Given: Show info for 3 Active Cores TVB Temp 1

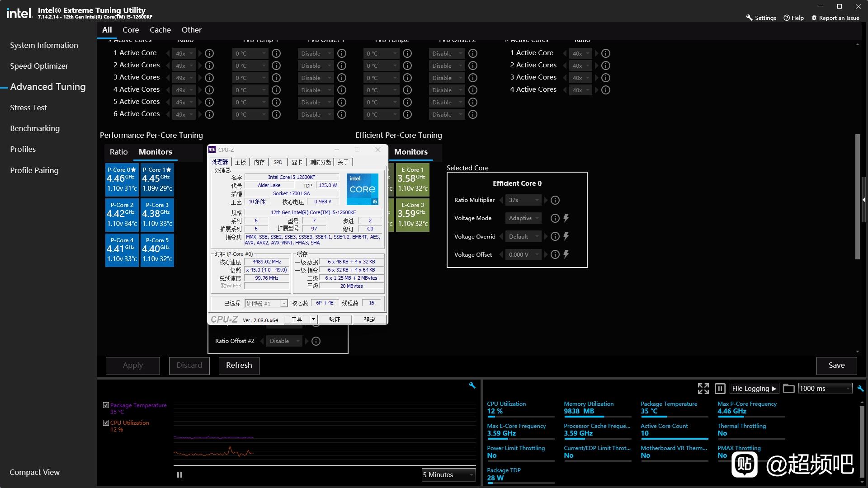Looking at the screenshot, I should click(276, 78).
